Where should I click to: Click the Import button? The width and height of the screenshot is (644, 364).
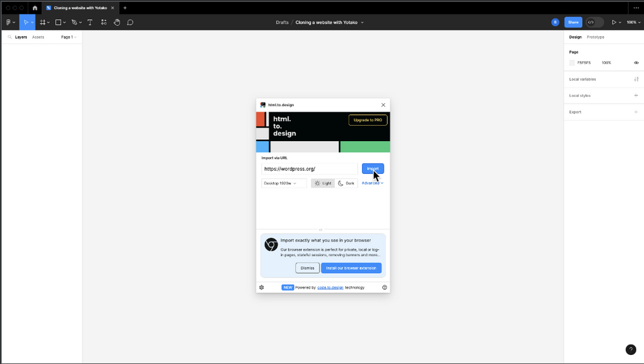pyautogui.click(x=373, y=168)
